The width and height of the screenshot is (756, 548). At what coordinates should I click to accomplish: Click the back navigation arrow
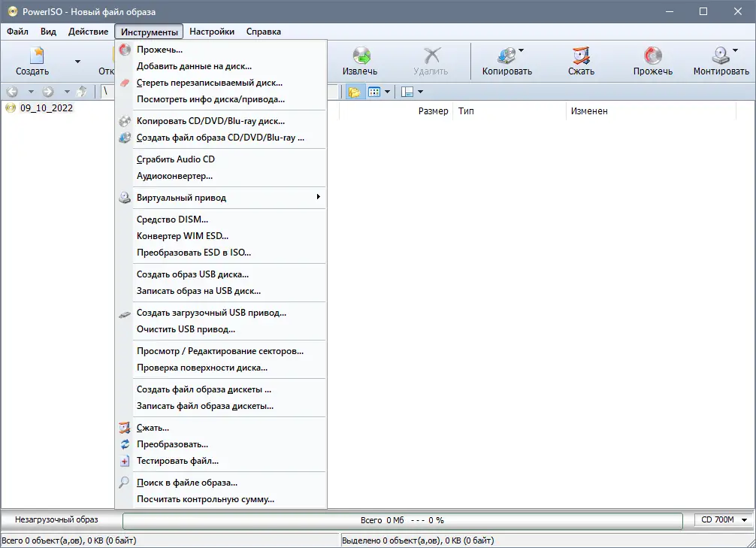pyautogui.click(x=12, y=91)
